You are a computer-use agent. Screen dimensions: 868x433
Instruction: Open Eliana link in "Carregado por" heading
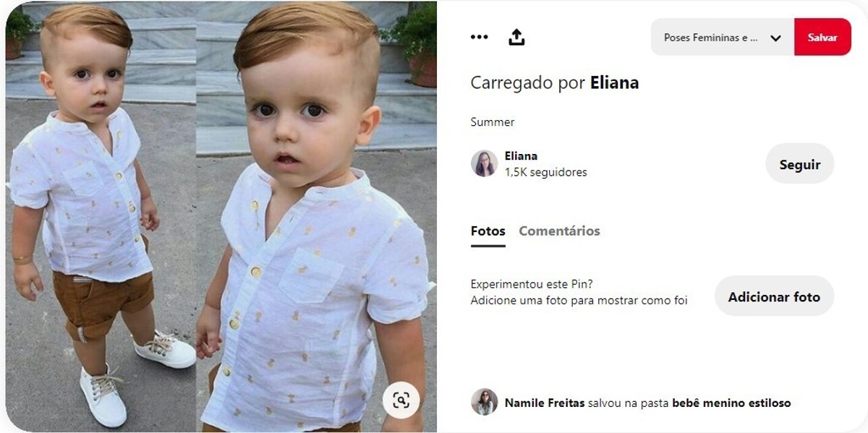click(614, 82)
